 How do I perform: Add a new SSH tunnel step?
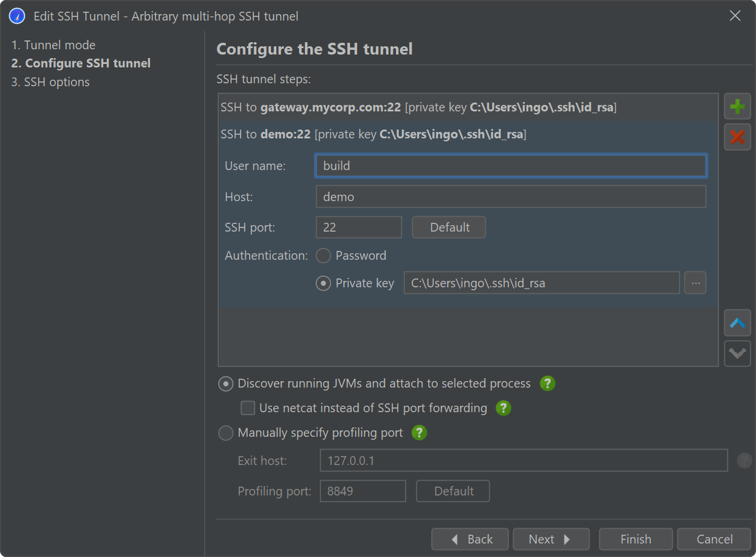(737, 107)
